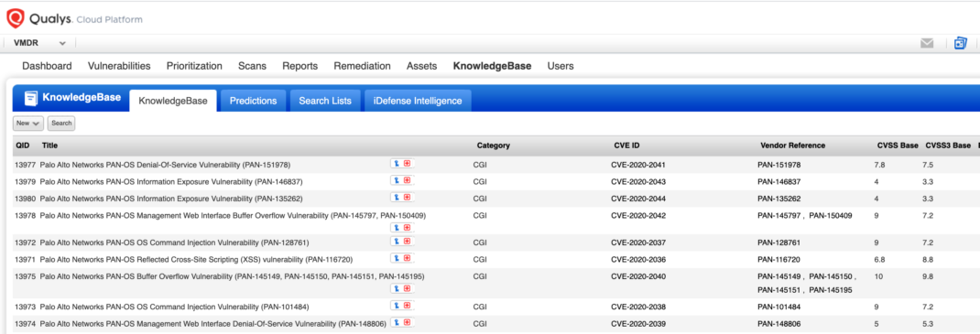Click the KnowledgeBase book icon in blue bar
This screenshot has width=980, height=334.
tap(30, 98)
